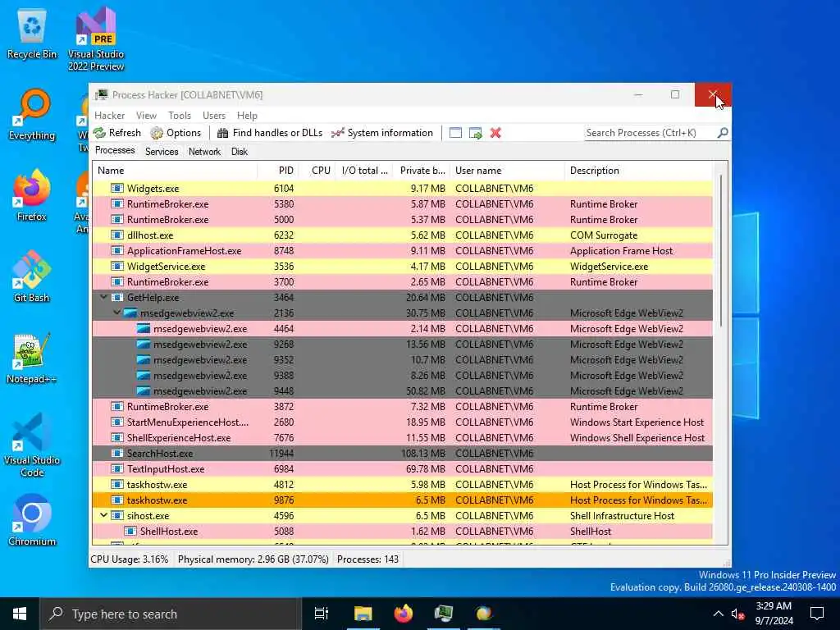This screenshot has width=840, height=630.
Task: Click the Refresh toolbar button
Action: [x=117, y=133]
